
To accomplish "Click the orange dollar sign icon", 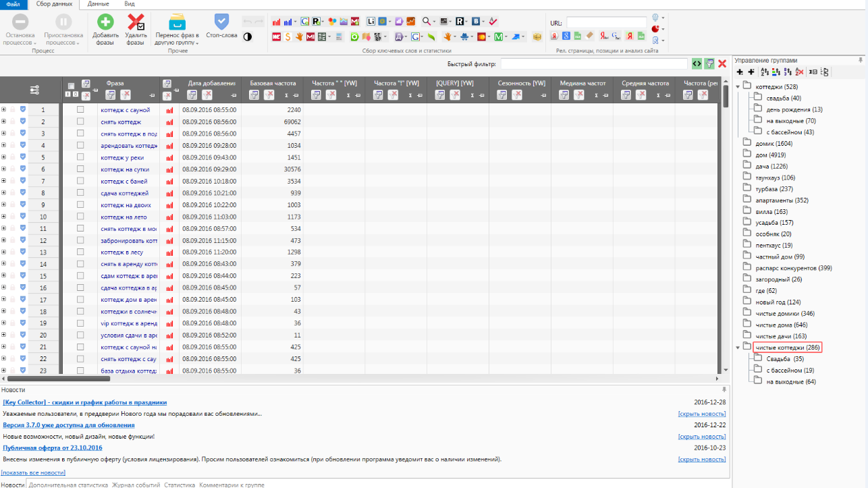I will point(288,36).
